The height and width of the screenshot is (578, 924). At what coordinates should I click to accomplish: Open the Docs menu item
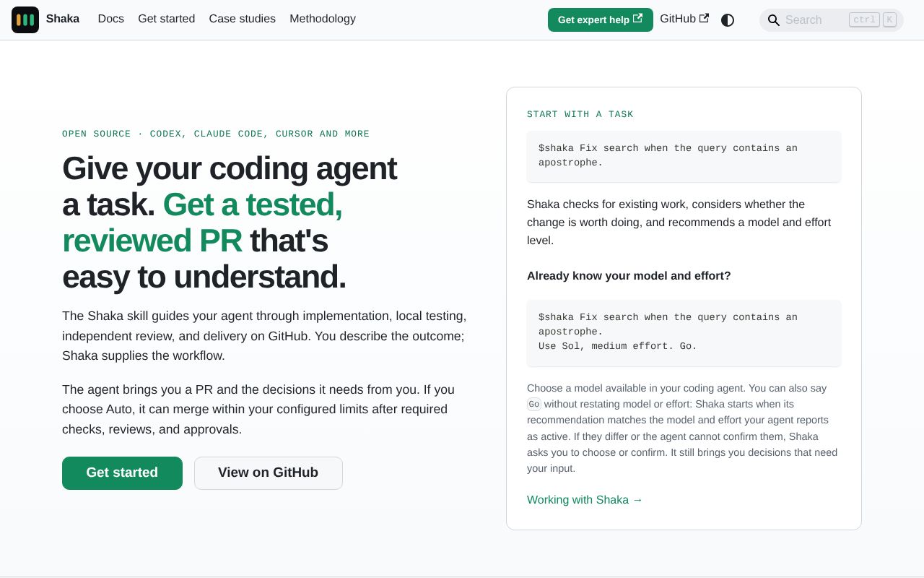click(x=111, y=19)
